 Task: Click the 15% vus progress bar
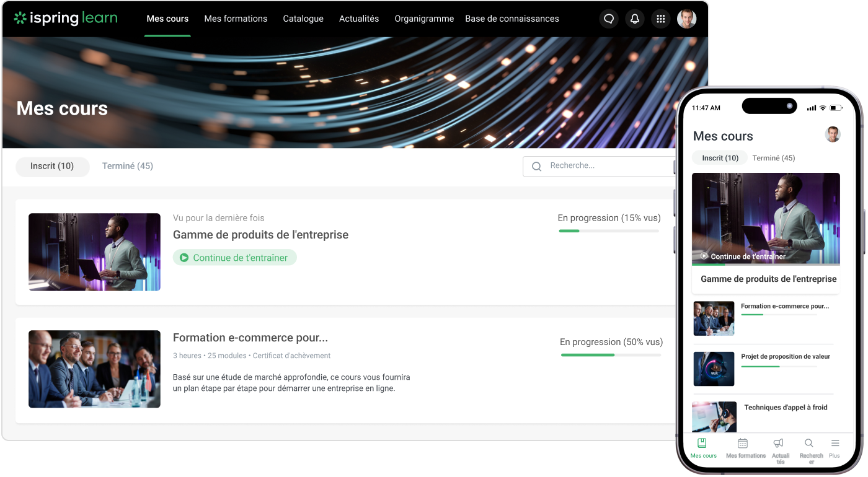point(609,230)
